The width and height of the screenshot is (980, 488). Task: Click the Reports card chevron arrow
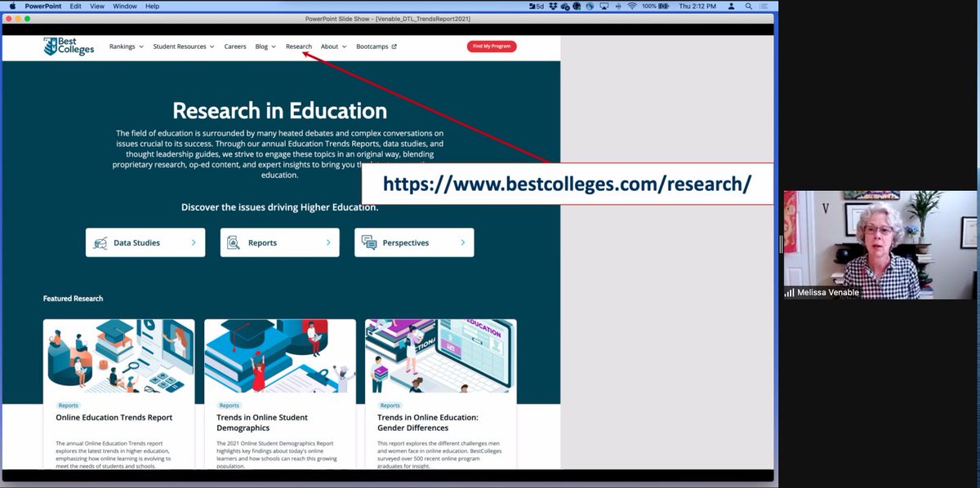(328, 242)
